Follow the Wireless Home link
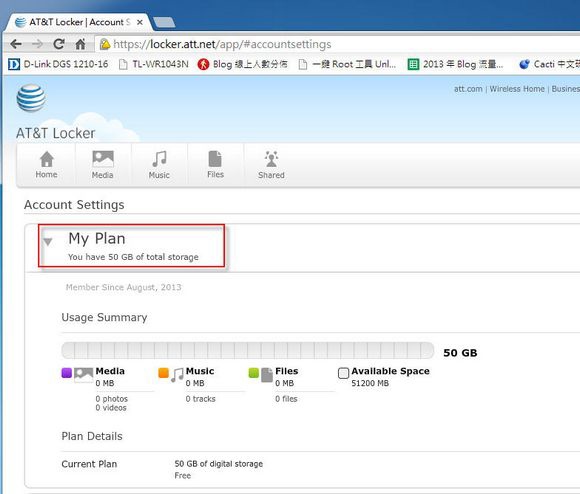The height and width of the screenshot is (494, 580). point(517,89)
